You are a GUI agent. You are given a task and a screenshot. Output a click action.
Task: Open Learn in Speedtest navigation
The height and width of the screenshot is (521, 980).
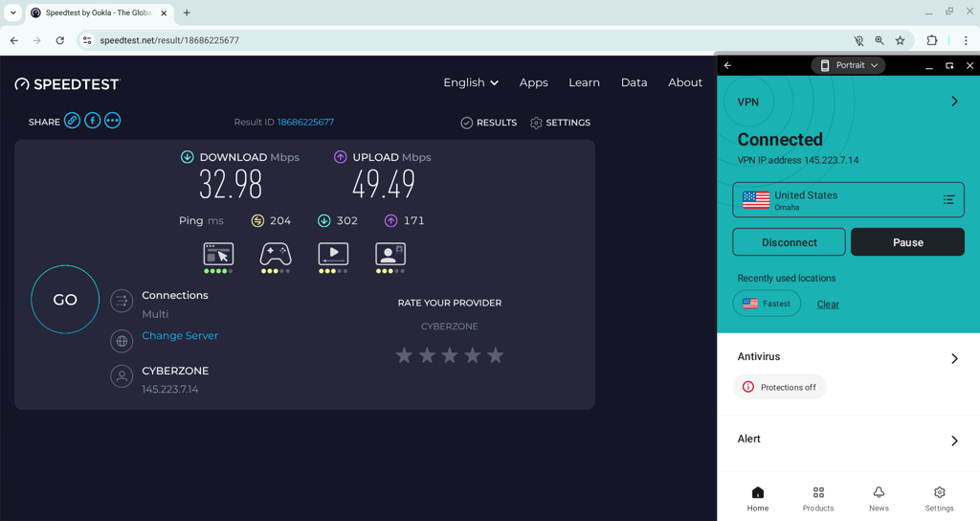(584, 82)
